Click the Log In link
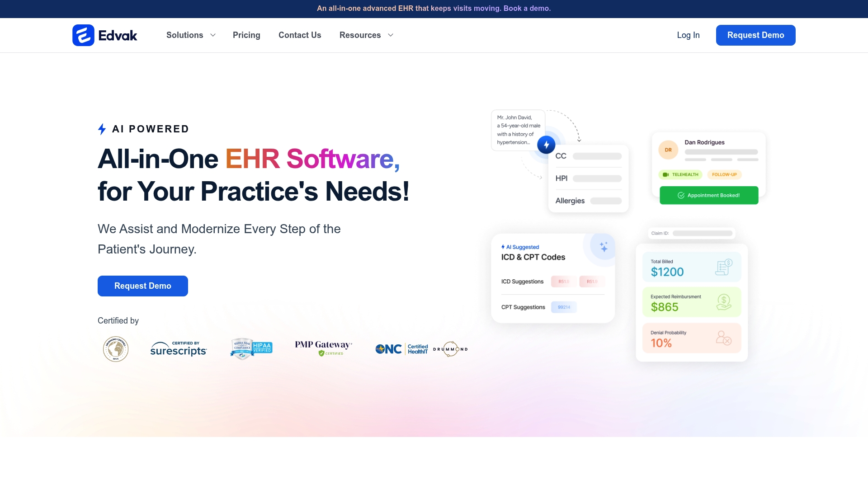The width and height of the screenshot is (868, 488). pos(688,35)
